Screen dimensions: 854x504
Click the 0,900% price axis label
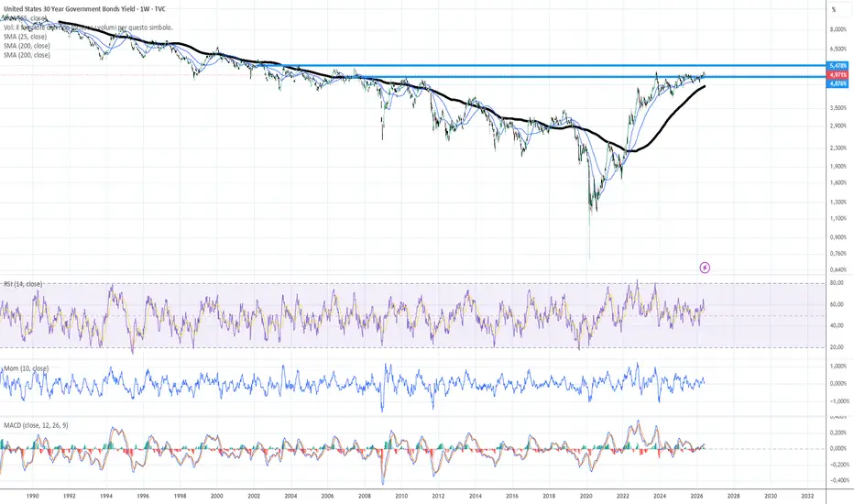[x=838, y=237]
